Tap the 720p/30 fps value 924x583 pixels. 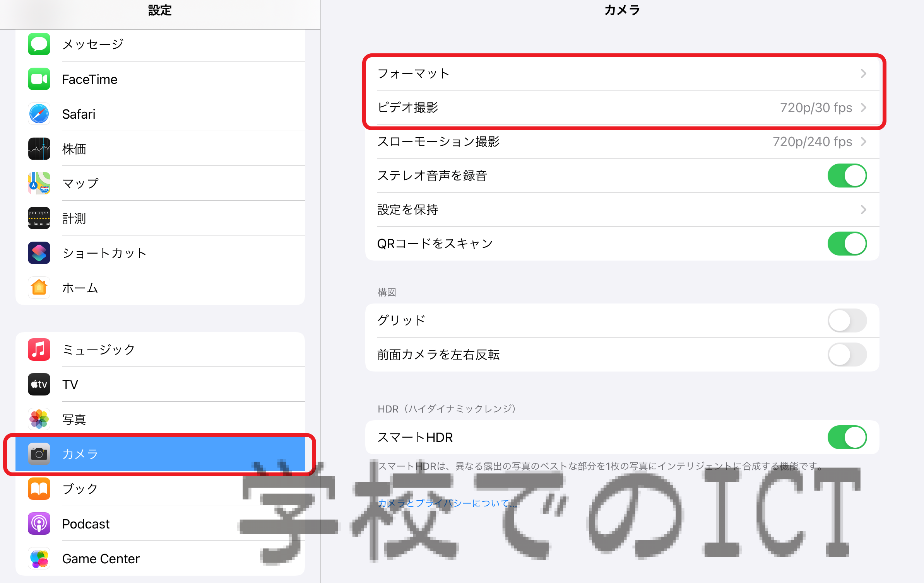tap(816, 107)
